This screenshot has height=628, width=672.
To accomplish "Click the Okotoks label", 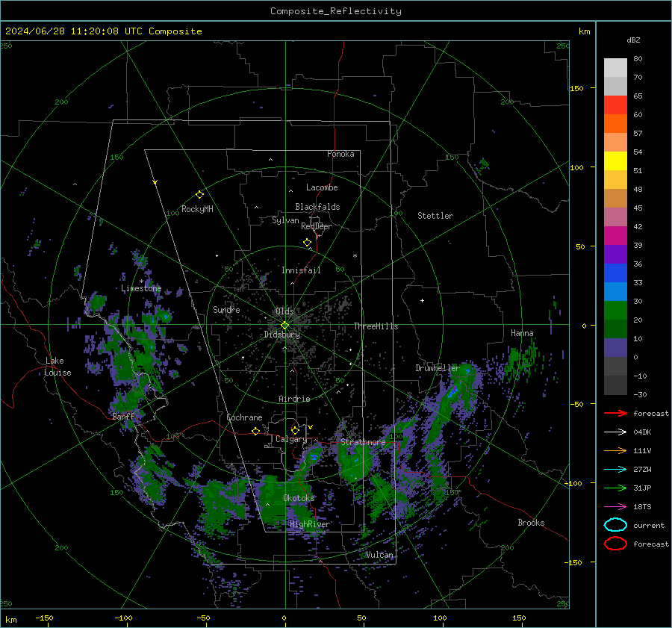I will click(299, 498).
